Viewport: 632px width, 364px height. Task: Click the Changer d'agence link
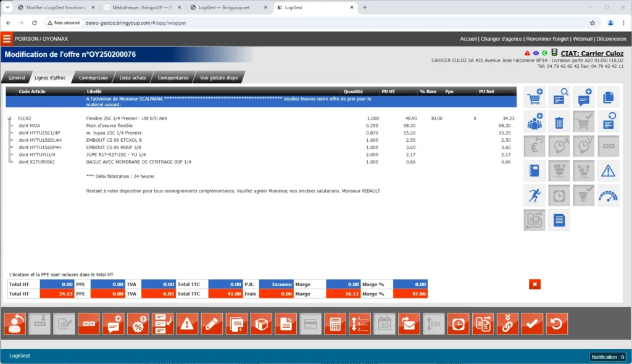click(501, 39)
